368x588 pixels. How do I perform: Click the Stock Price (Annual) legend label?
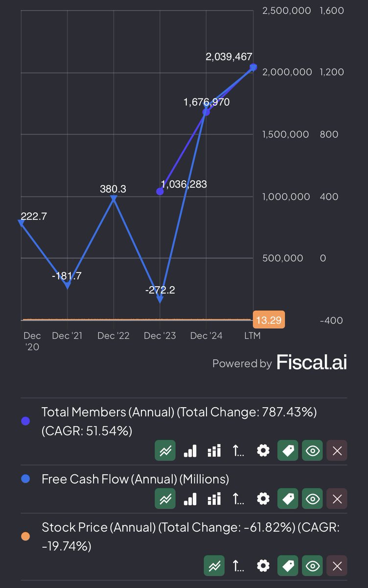pos(191,536)
